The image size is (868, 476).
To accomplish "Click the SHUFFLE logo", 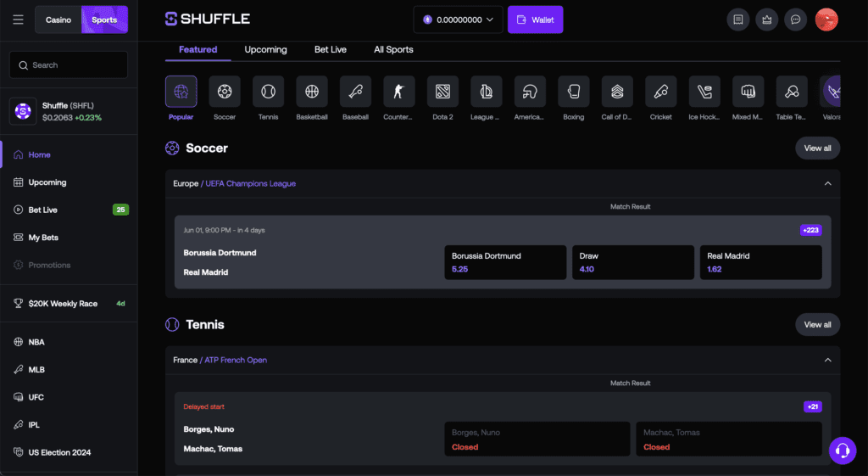I will pyautogui.click(x=208, y=19).
